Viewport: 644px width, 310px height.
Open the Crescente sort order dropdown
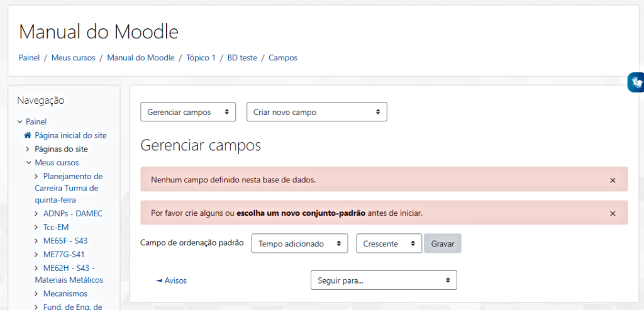pyautogui.click(x=389, y=243)
